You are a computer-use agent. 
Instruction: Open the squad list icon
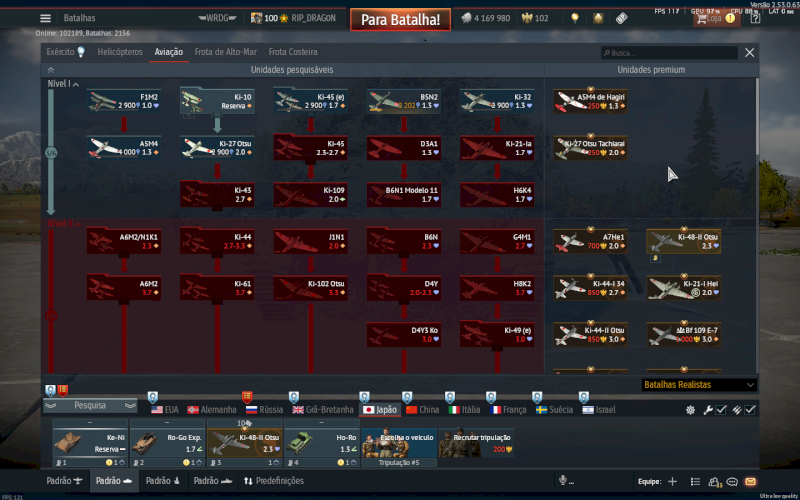[x=695, y=481]
